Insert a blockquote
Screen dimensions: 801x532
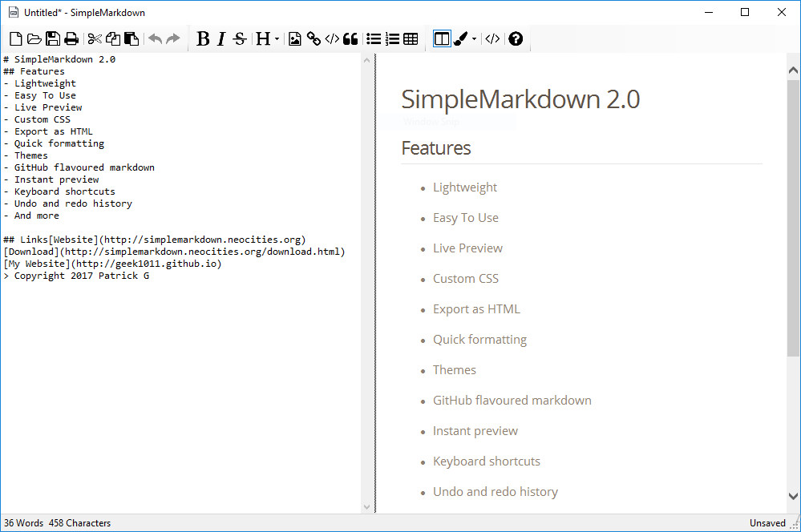350,38
